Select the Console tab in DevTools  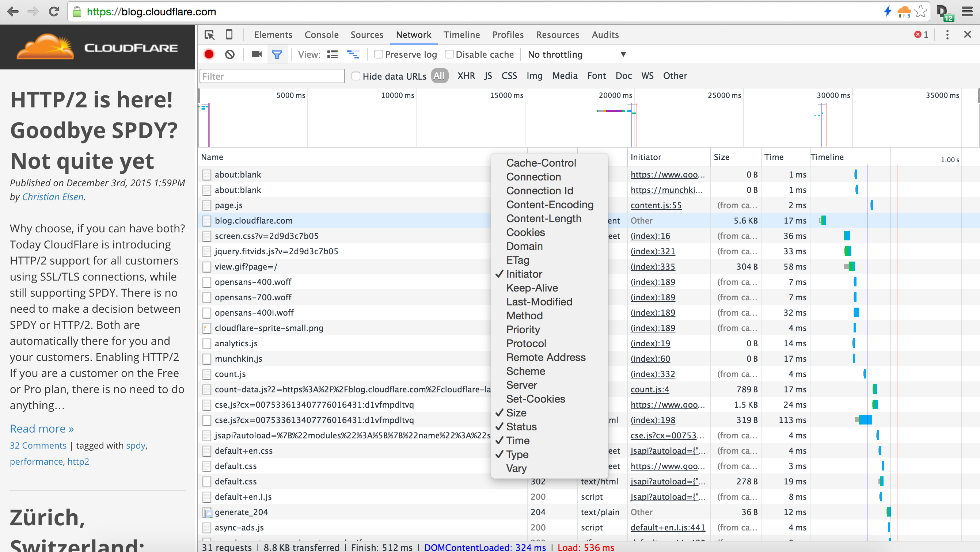[320, 34]
